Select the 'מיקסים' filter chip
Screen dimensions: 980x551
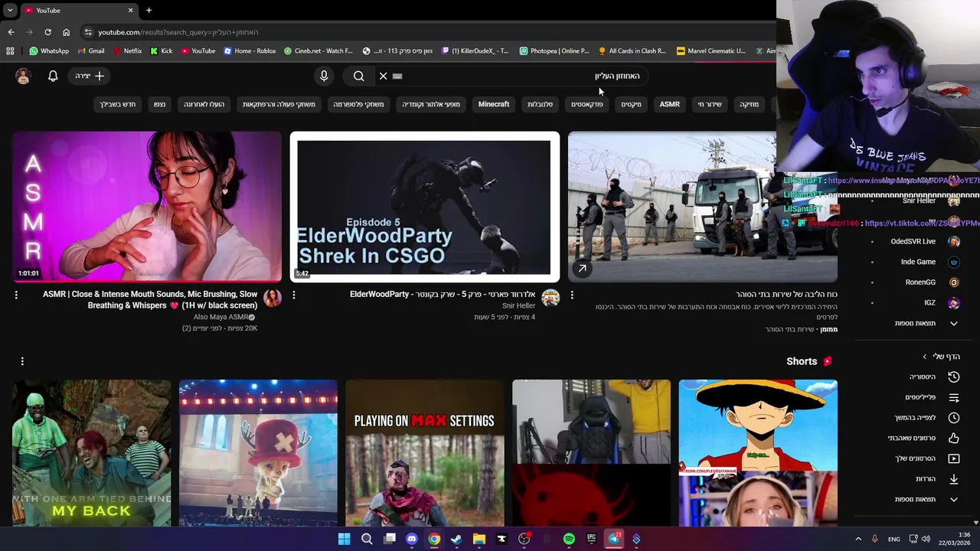(x=631, y=104)
